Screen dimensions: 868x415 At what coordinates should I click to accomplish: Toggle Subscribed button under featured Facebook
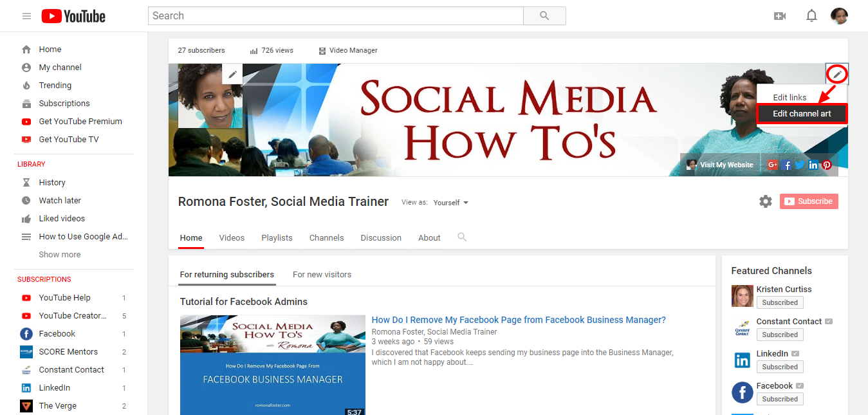click(x=780, y=399)
